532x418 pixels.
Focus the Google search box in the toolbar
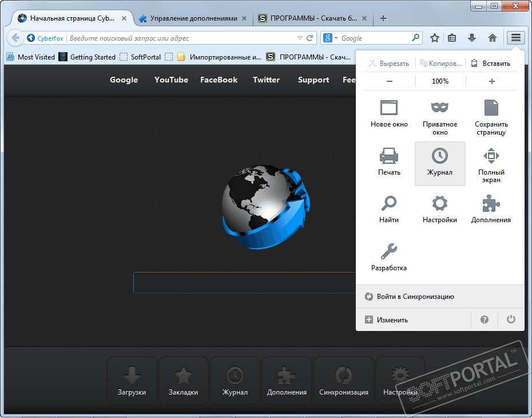375,38
